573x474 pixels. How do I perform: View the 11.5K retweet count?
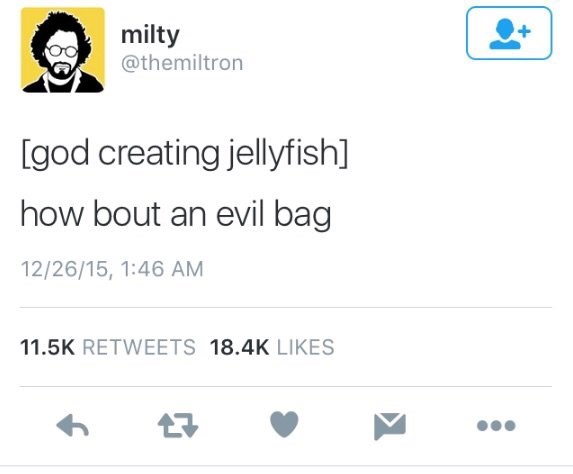48,347
